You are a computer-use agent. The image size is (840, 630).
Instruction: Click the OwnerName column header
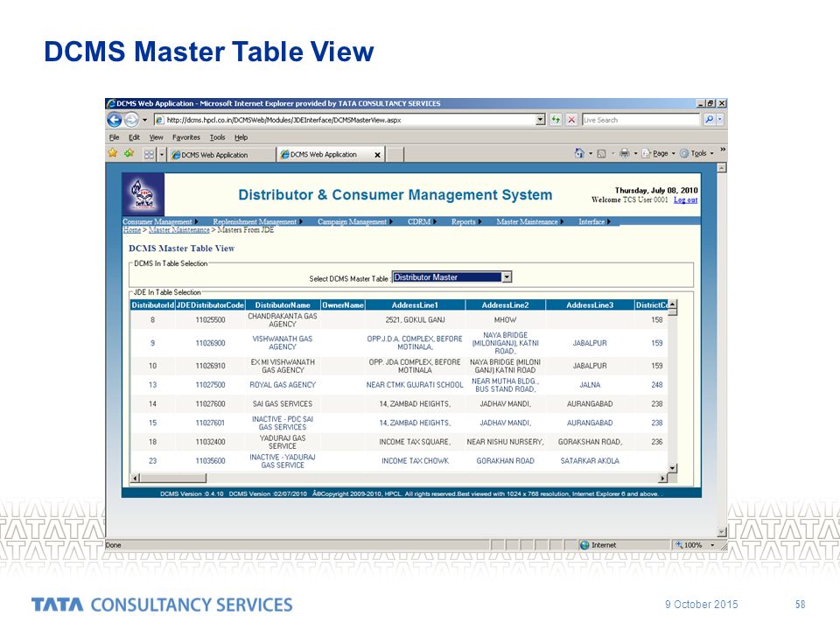click(342, 304)
